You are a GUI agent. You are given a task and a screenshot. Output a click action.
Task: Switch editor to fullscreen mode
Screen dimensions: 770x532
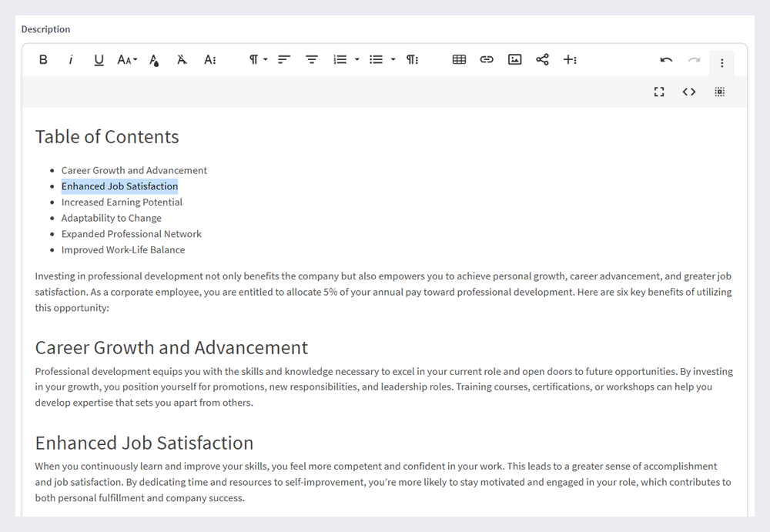(659, 92)
